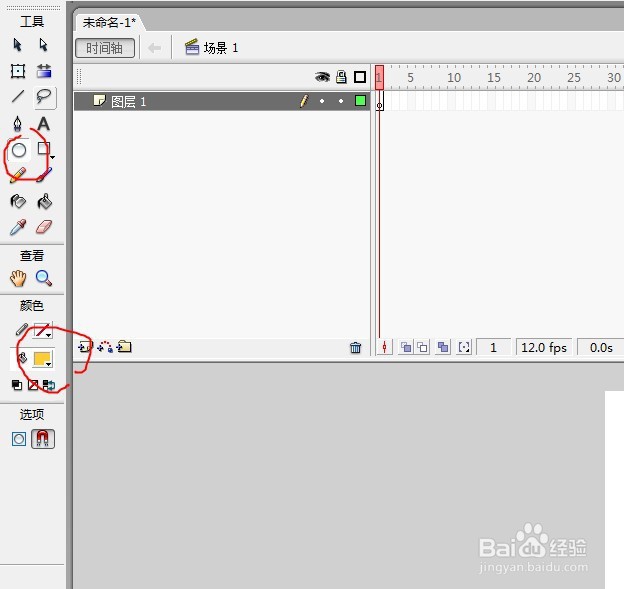Activate the Eyedropper tool
This screenshot has height=589, width=624.
coord(18,227)
